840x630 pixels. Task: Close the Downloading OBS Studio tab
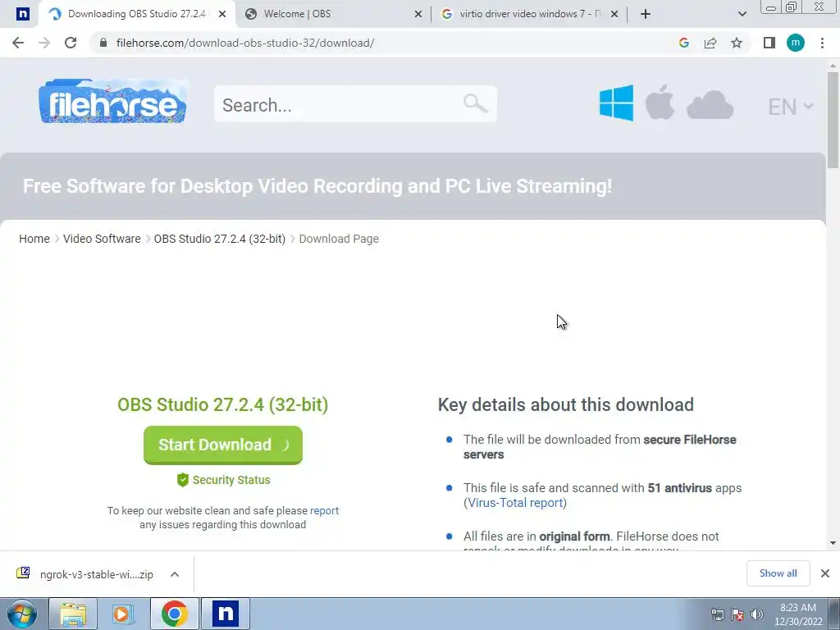[222, 14]
